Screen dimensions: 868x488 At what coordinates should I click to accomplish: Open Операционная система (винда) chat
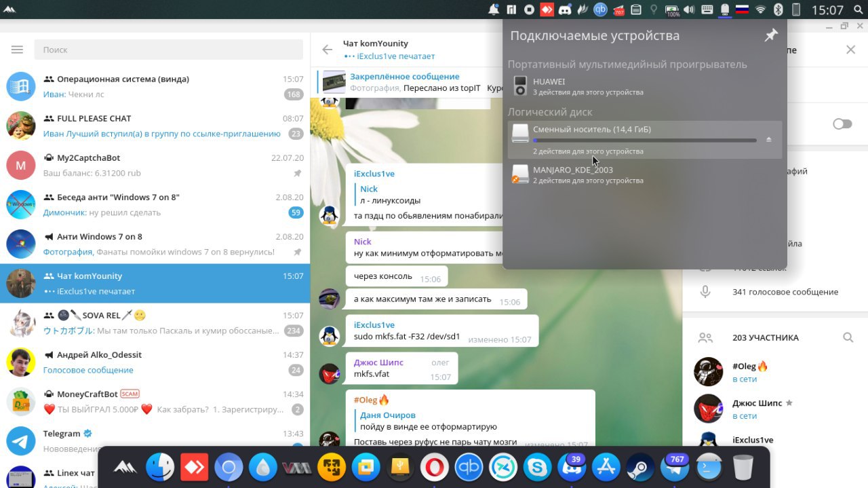tap(155, 87)
